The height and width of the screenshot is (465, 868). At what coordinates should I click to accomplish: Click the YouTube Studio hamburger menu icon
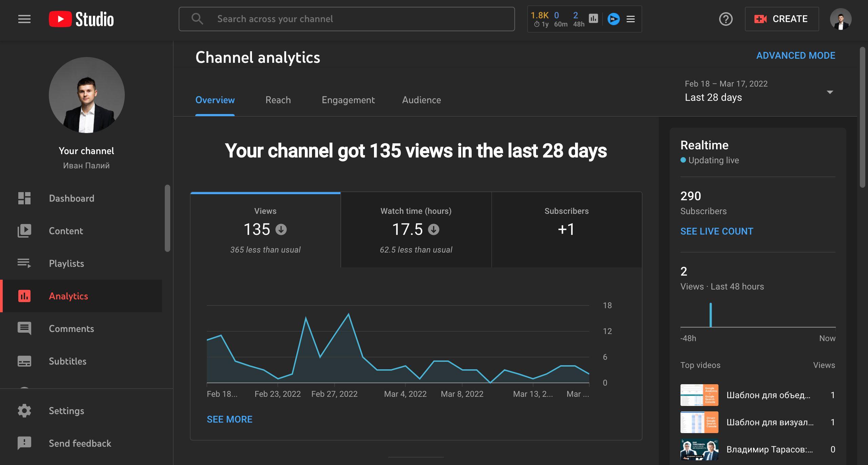coord(23,18)
